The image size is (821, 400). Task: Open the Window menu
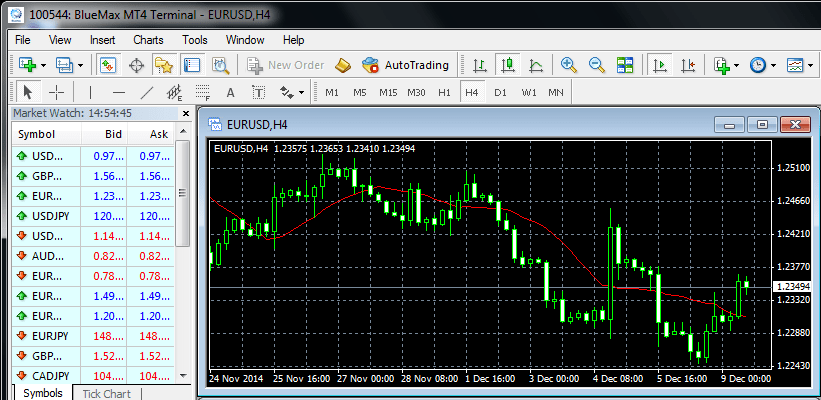tap(245, 40)
